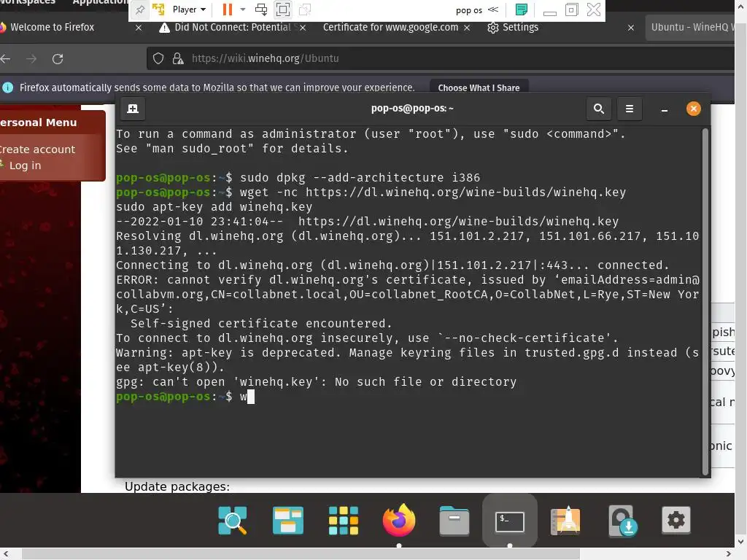Click the terminal vertical scrollbar
The image size is (747, 560).
pos(705,301)
